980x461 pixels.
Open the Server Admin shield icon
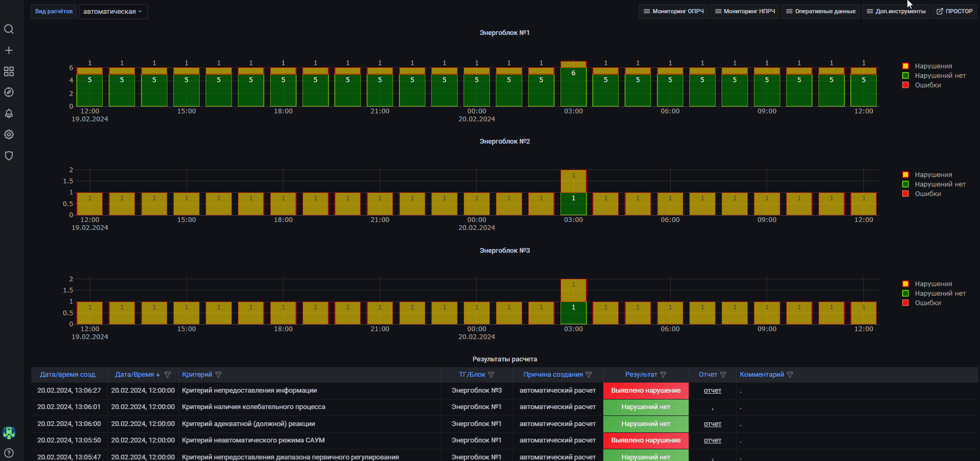(x=9, y=156)
